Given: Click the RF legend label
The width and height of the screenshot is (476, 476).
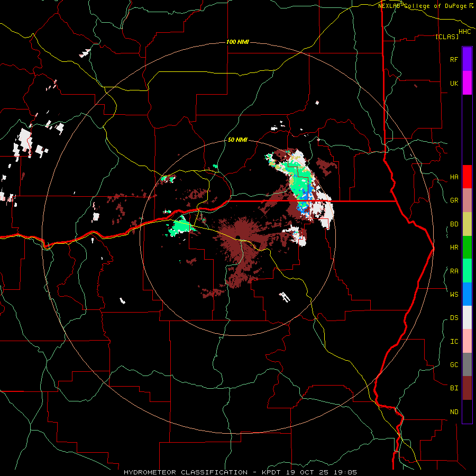Looking at the screenshot, I should (454, 59).
